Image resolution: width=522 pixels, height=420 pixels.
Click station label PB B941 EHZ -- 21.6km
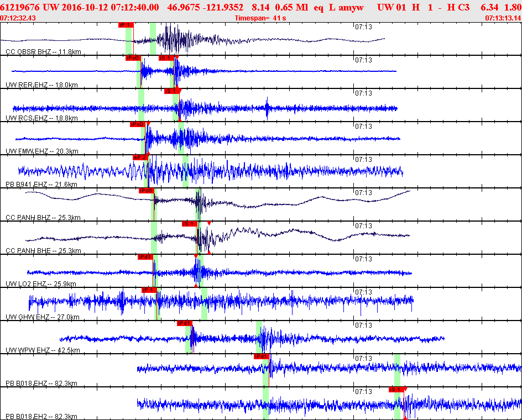41,185
